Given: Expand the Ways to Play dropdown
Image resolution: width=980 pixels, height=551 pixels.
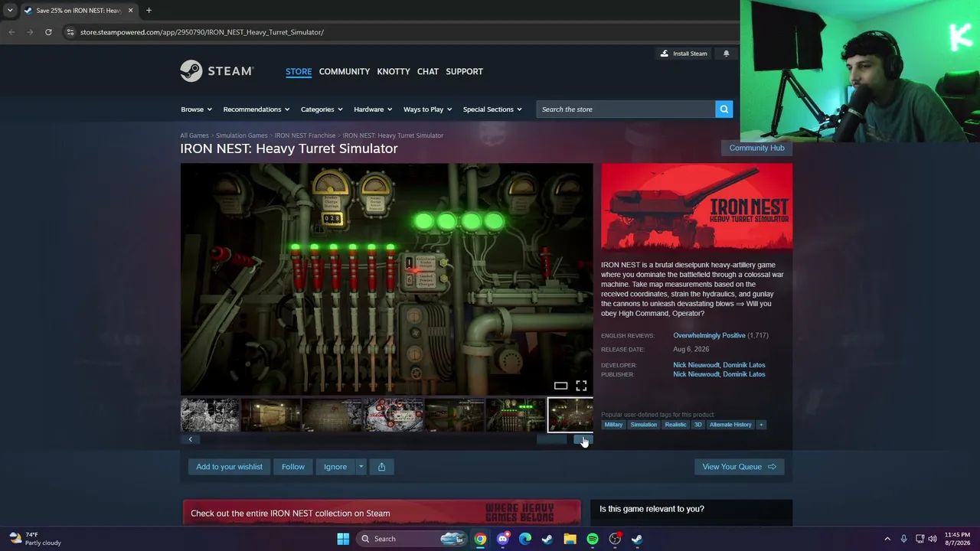Looking at the screenshot, I should coord(427,109).
